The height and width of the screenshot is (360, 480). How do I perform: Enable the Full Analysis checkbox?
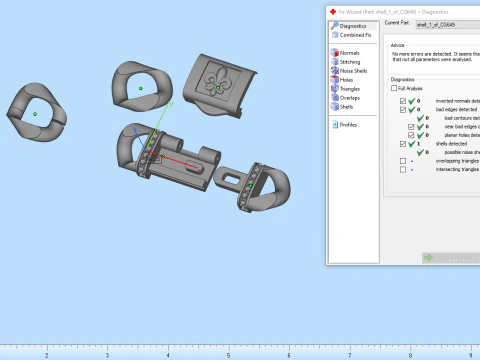click(394, 88)
